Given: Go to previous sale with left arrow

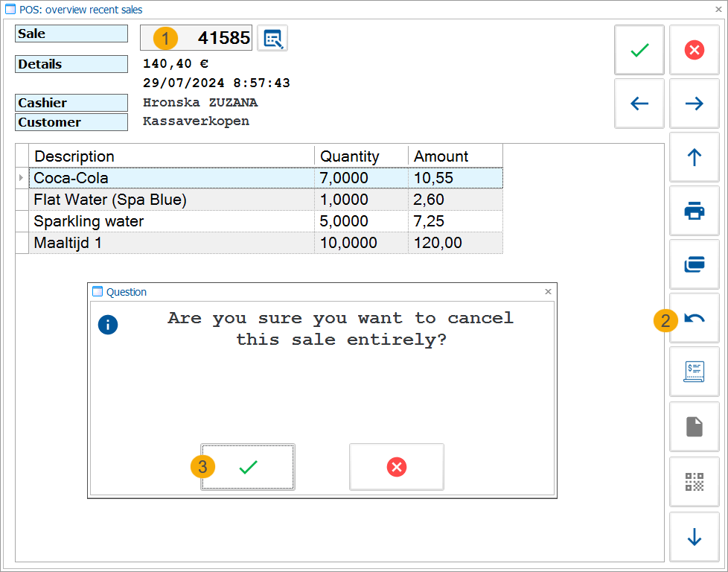Looking at the screenshot, I should pos(639,104).
